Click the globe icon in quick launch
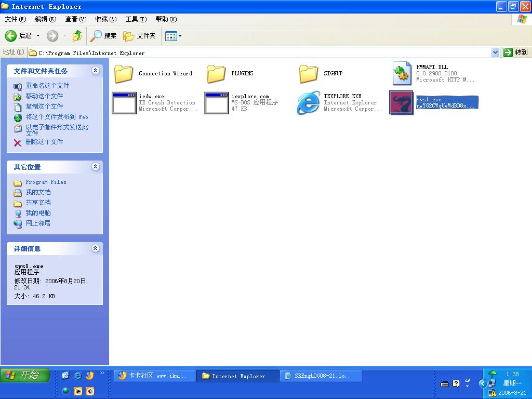532x399 pixels. 66,391
